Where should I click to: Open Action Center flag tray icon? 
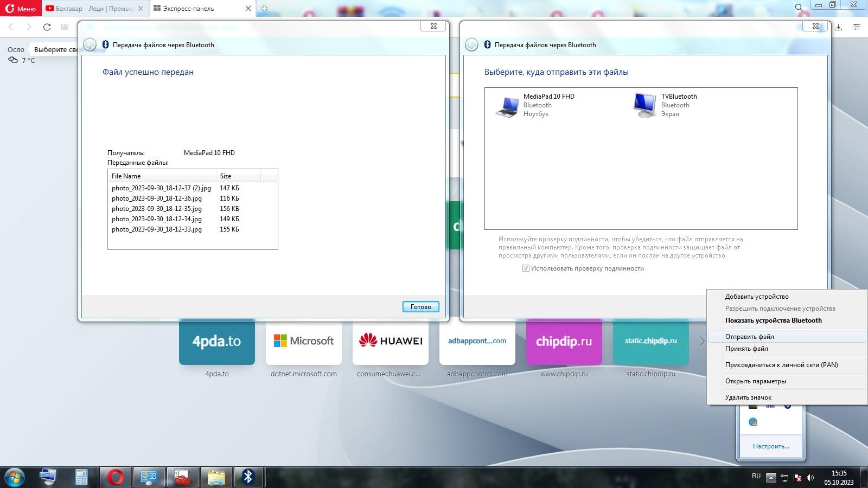(x=797, y=478)
